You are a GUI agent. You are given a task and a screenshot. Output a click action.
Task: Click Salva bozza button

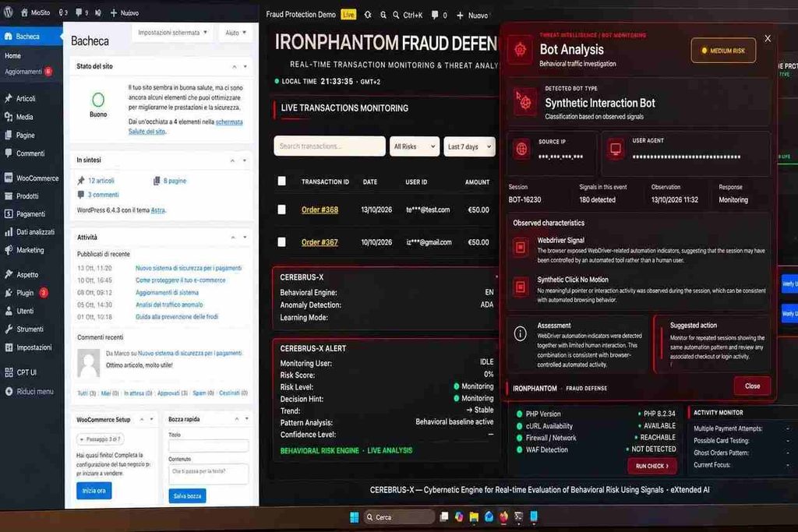[187, 496]
